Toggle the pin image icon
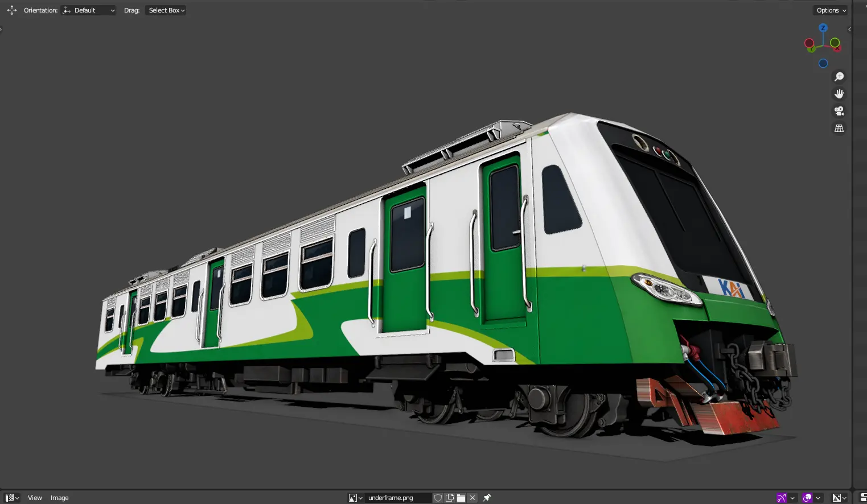The image size is (867, 504). pyautogui.click(x=487, y=498)
